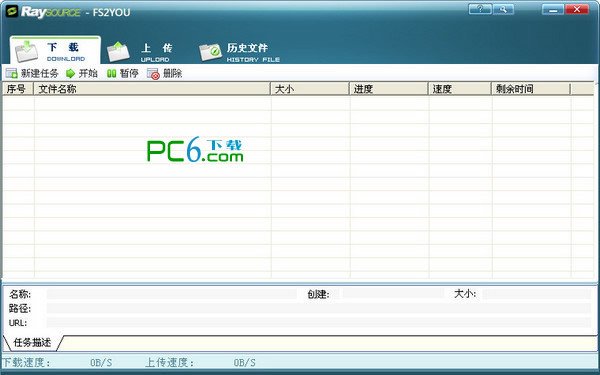Switch to the 下载 Download tab
The width and height of the screenshot is (600, 375).
[55, 51]
